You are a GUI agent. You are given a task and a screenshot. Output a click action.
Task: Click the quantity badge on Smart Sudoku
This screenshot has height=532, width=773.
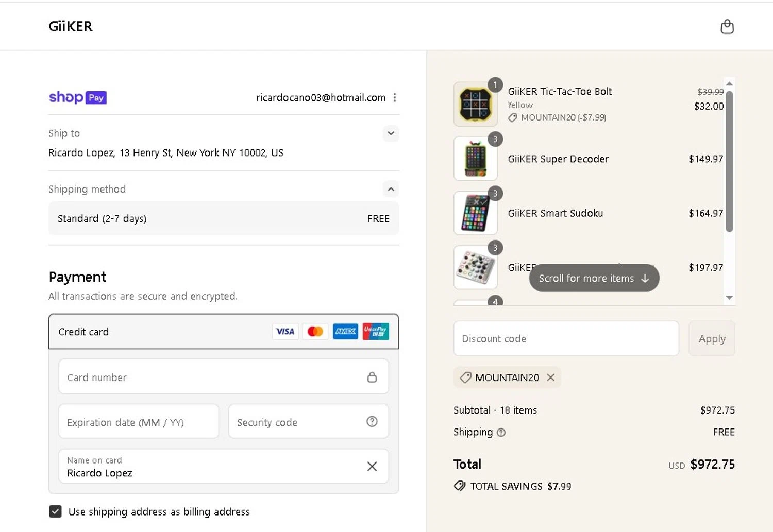[x=495, y=194]
